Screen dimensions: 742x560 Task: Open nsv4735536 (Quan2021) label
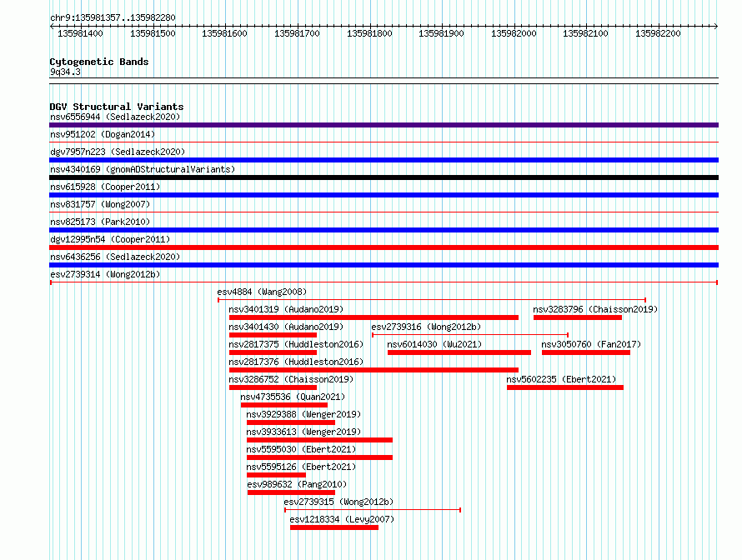[293, 397]
